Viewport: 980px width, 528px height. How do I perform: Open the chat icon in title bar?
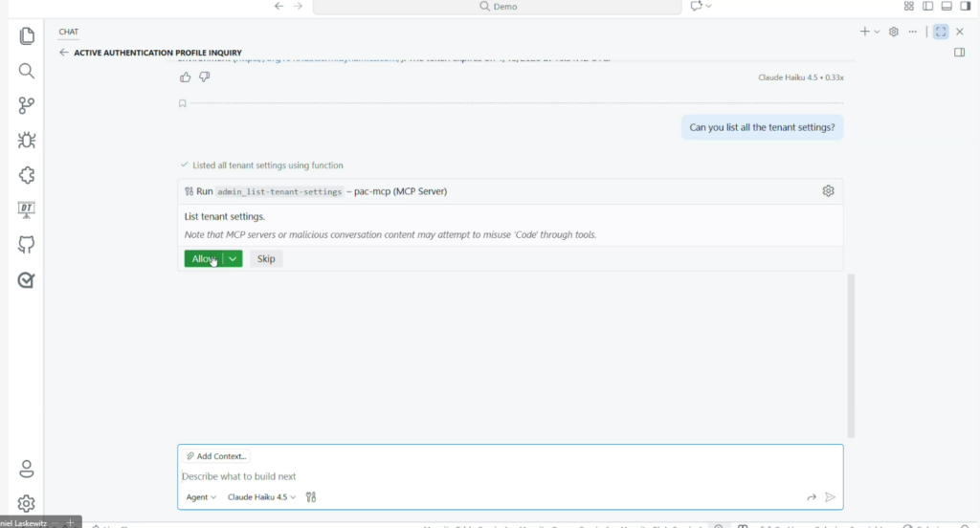point(697,7)
